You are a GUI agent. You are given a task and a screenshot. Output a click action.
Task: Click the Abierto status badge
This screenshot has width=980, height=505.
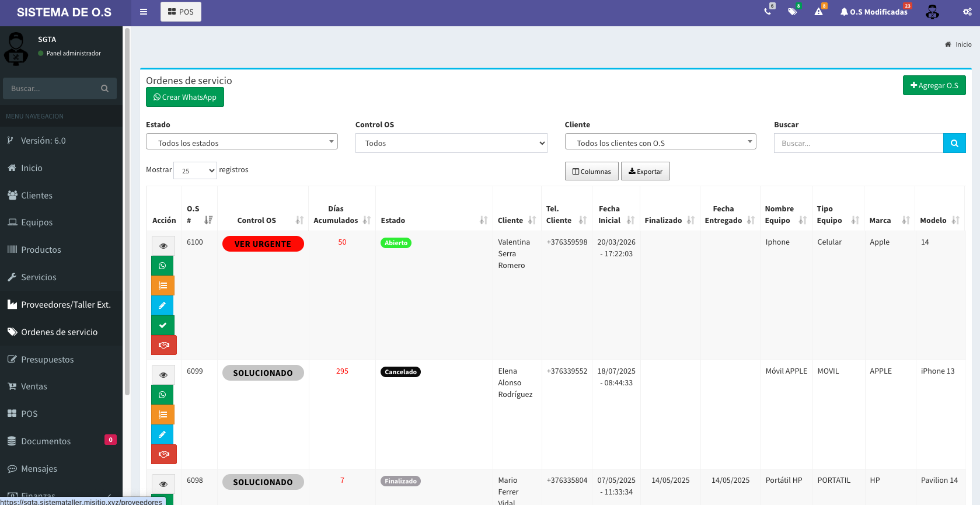pos(396,243)
